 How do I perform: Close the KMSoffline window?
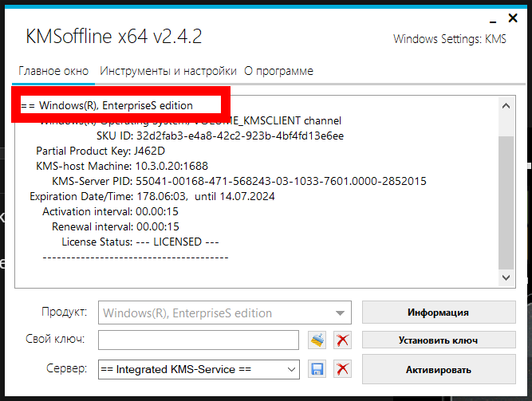513,18
